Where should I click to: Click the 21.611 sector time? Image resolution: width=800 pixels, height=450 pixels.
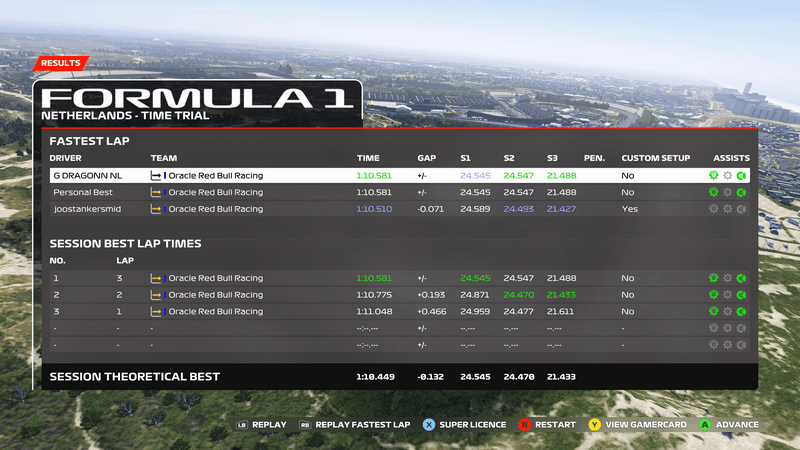click(561, 311)
